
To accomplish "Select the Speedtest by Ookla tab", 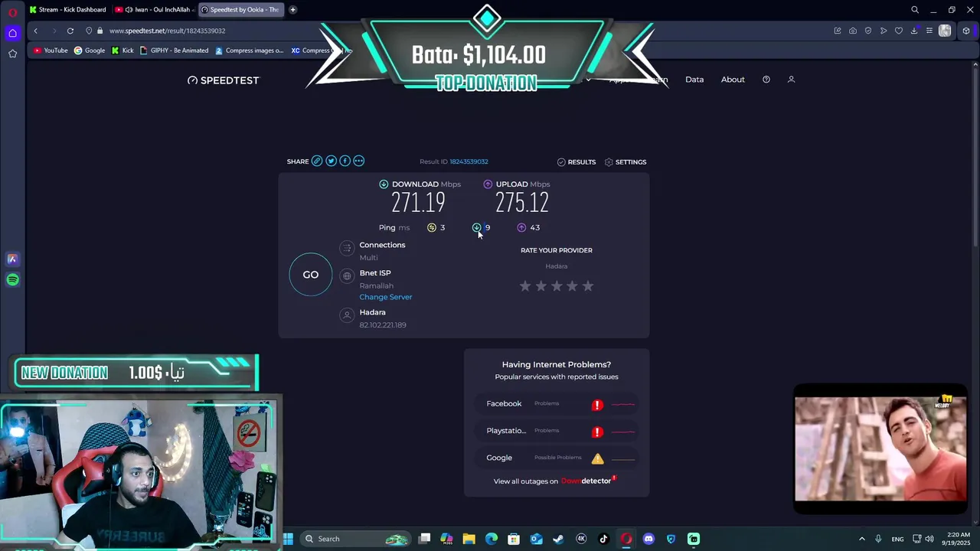I will point(240,10).
